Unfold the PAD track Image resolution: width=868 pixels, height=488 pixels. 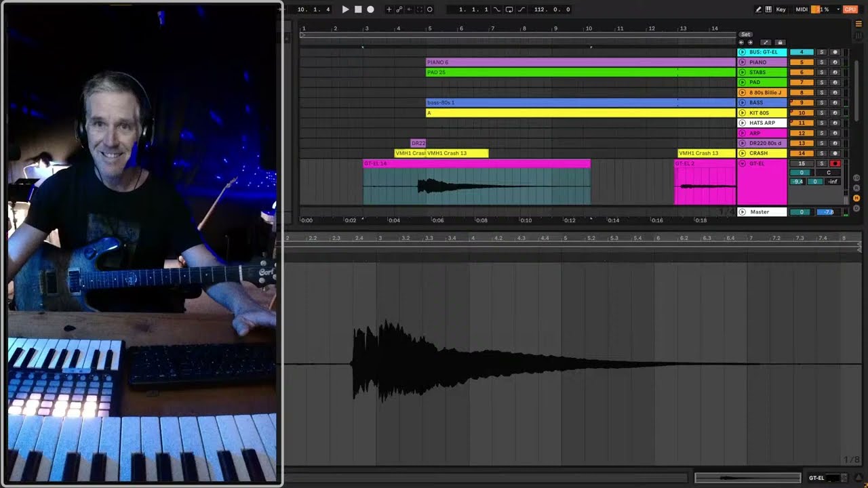click(742, 83)
